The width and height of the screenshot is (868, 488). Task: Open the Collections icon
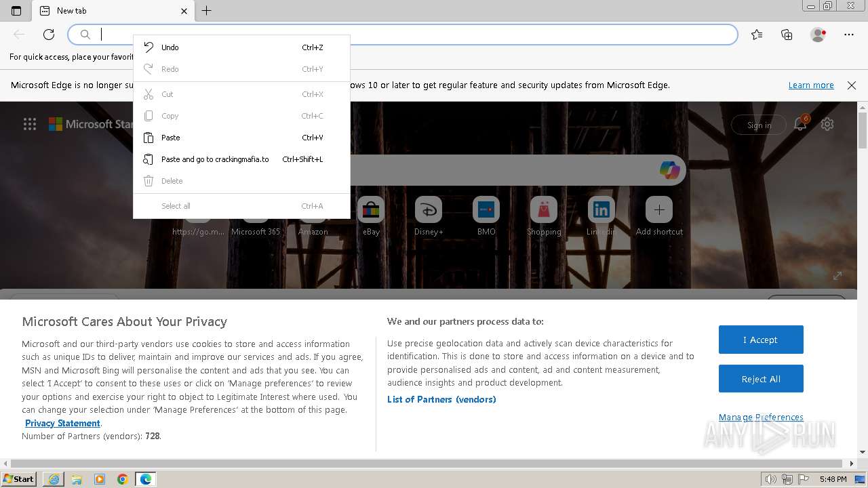(x=787, y=35)
